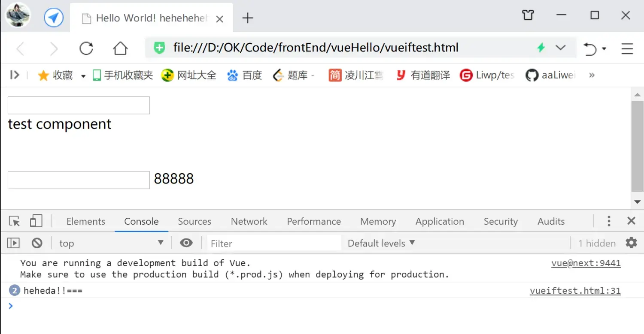The width and height of the screenshot is (644, 334).
Task: Open the 网址大全 bookmark
Action: 189,75
